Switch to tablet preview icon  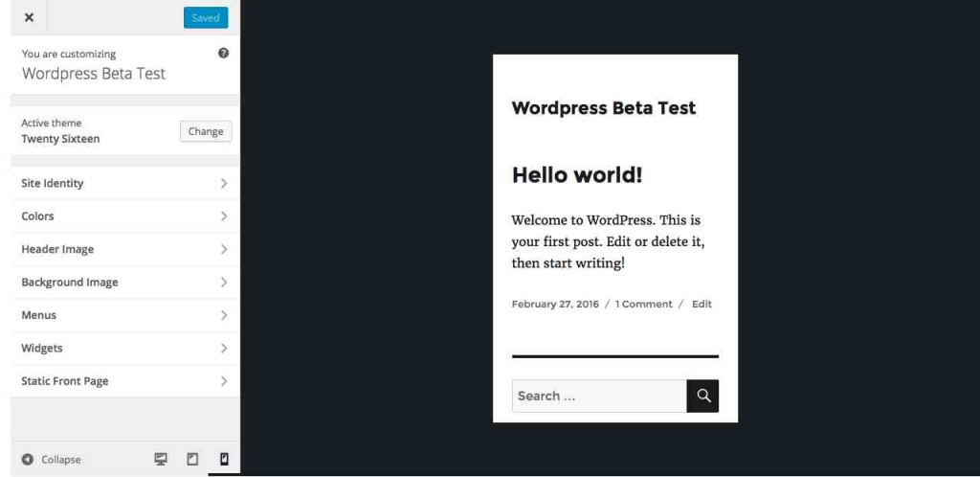pos(192,460)
